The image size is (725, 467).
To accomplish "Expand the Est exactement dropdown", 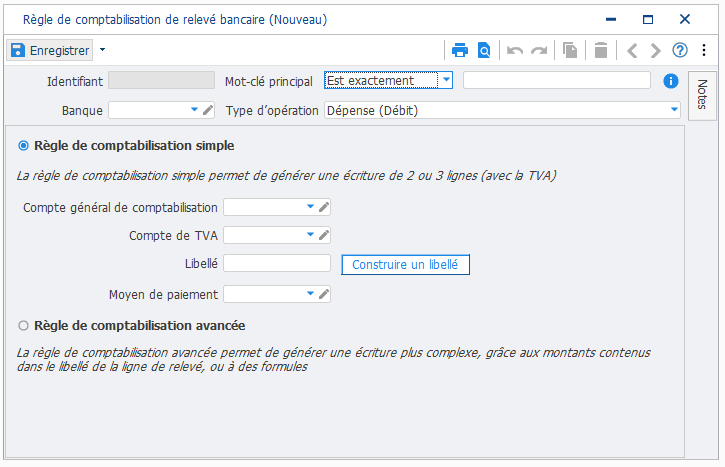I will 446,80.
